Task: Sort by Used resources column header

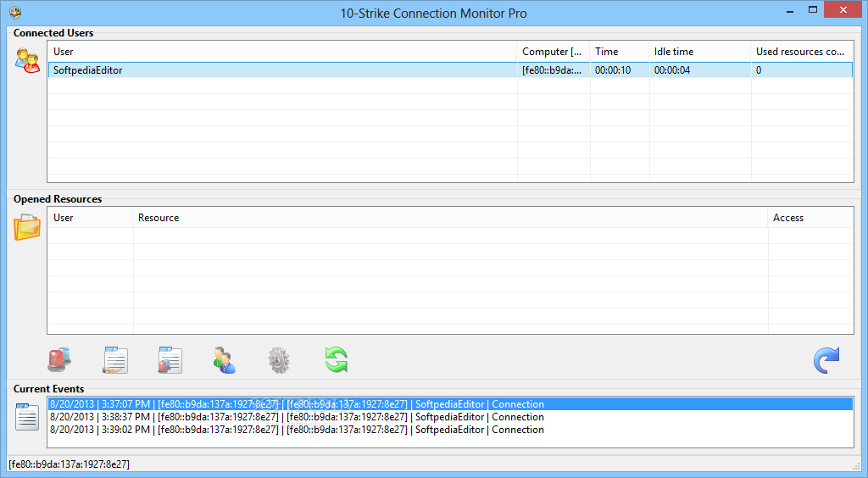Action: point(802,52)
